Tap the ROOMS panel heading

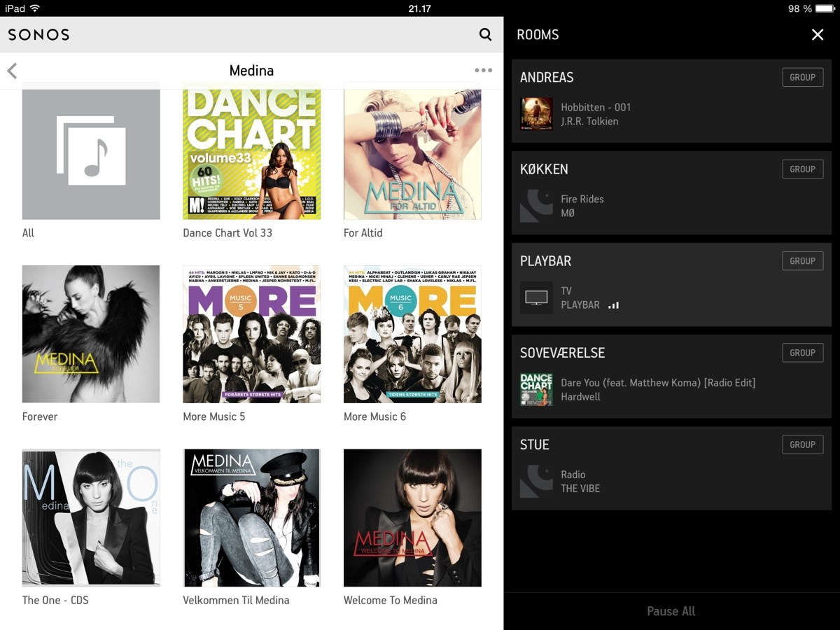[538, 34]
